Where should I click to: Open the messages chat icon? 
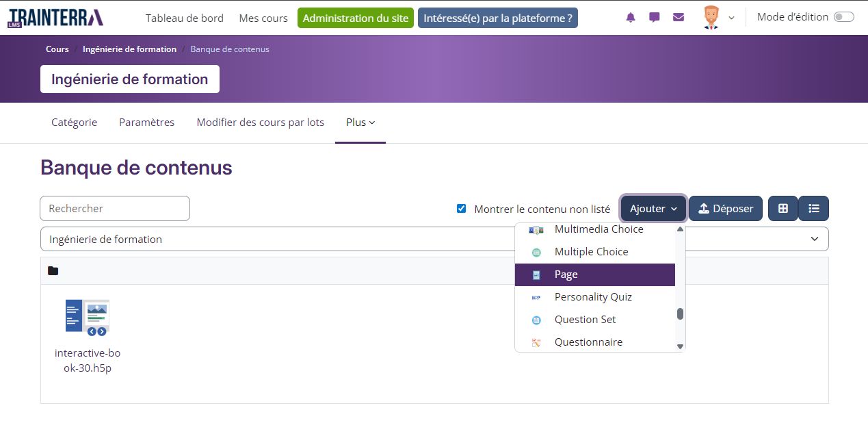[654, 17]
